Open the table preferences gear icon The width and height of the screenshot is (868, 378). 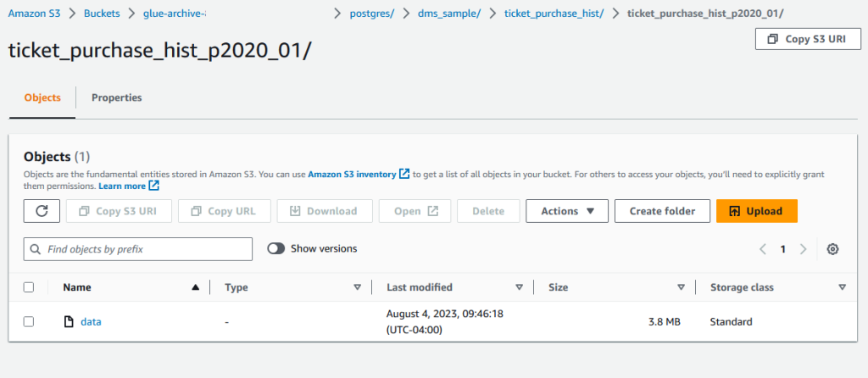tap(832, 249)
